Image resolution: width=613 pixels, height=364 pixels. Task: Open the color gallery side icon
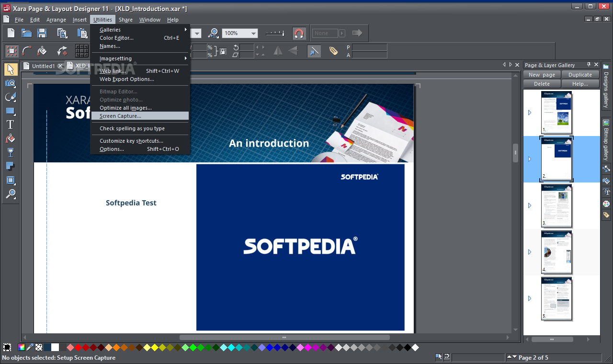606,204
